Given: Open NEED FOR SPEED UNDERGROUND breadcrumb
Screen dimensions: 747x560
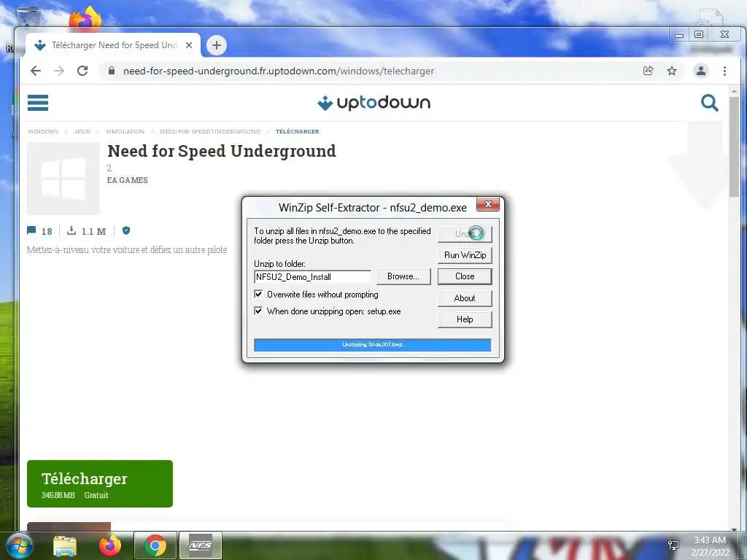Looking at the screenshot, I should point(210,131).
